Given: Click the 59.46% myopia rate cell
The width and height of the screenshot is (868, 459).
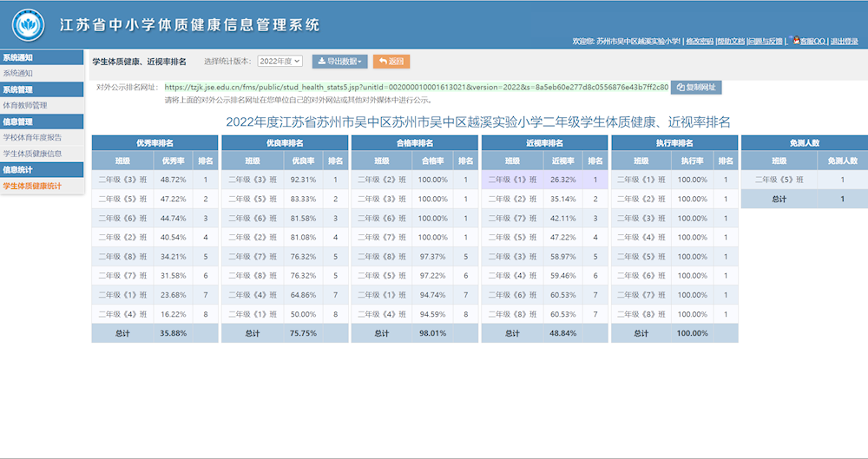Looking at the screenshot, I should coord(563,276).
